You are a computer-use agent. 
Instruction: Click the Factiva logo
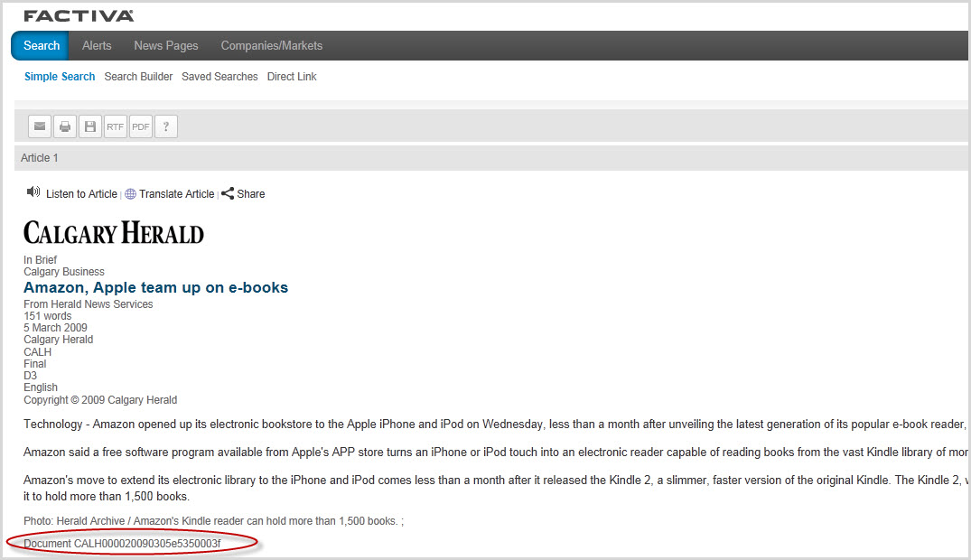[x=79, y=15]
